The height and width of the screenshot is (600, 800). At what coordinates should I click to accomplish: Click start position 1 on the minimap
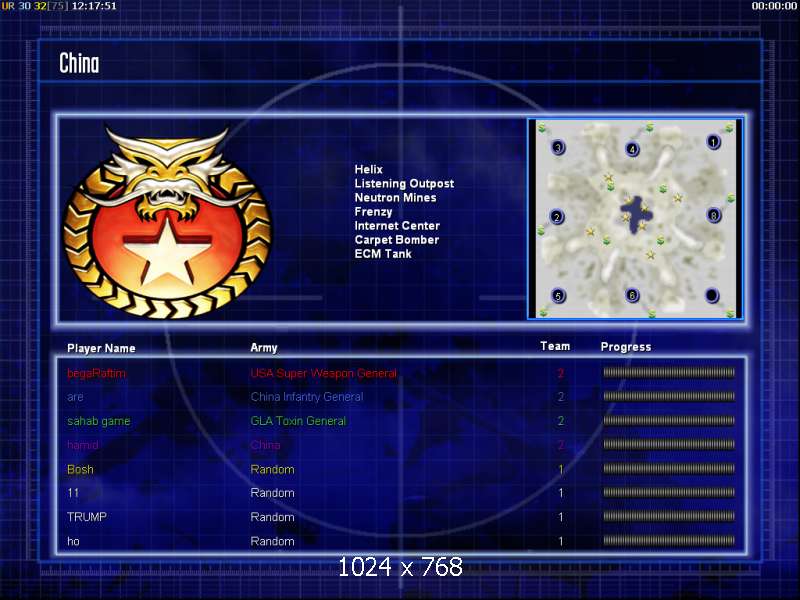click(713, 142)
